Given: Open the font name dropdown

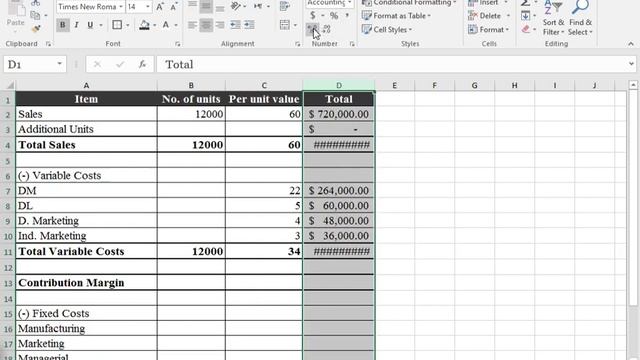Looking at the screenshot, I should pos(121,7).
